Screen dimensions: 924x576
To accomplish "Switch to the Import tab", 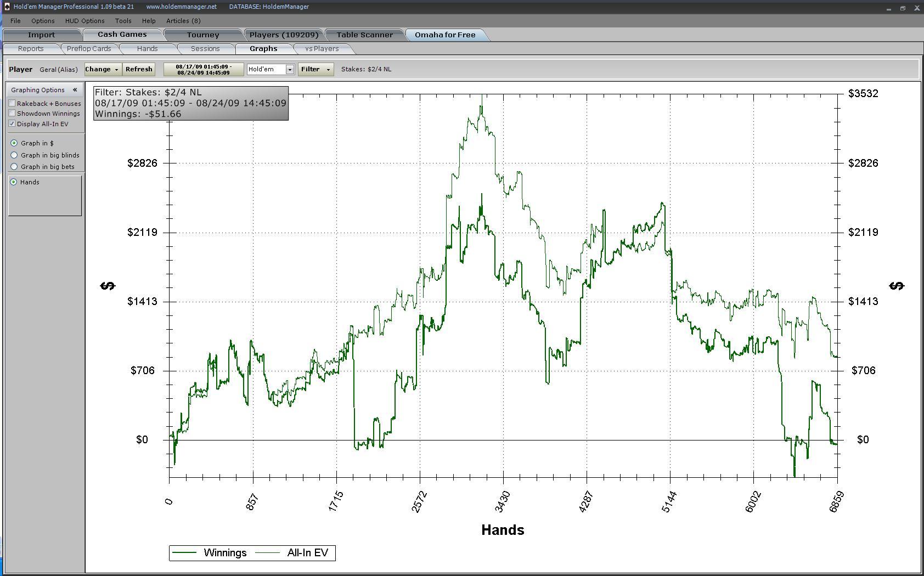I will click(x=42, y=35).
